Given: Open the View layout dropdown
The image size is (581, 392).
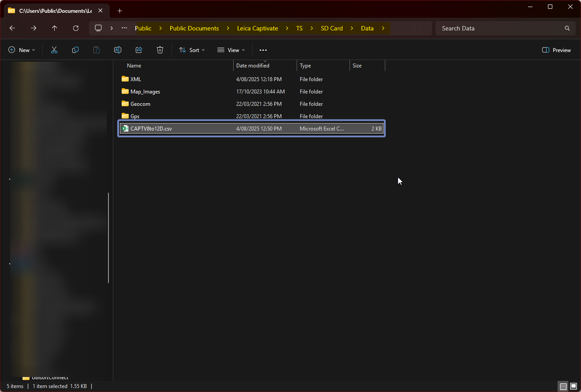Looking at the screenshot, I should 231,50.
